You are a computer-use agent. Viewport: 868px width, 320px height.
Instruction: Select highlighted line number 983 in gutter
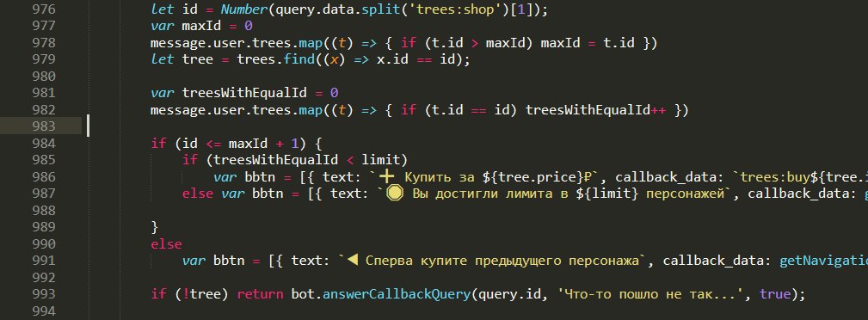[x=44, y=126]
